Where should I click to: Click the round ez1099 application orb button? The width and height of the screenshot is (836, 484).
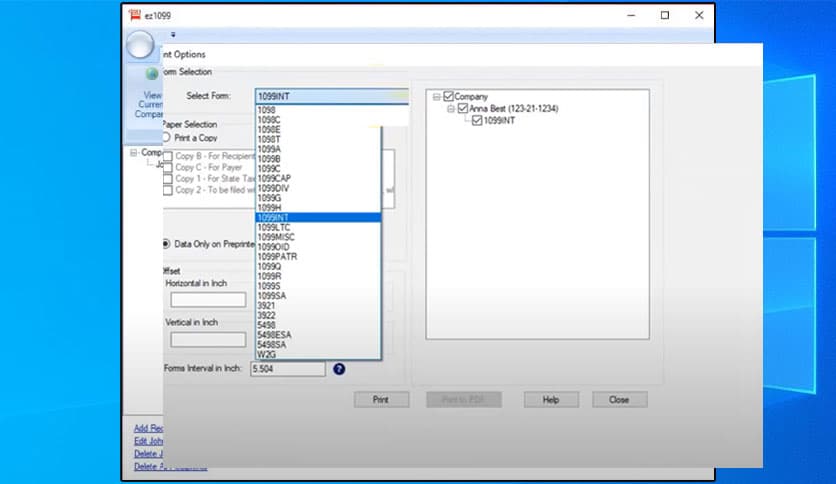click(140, 45)
